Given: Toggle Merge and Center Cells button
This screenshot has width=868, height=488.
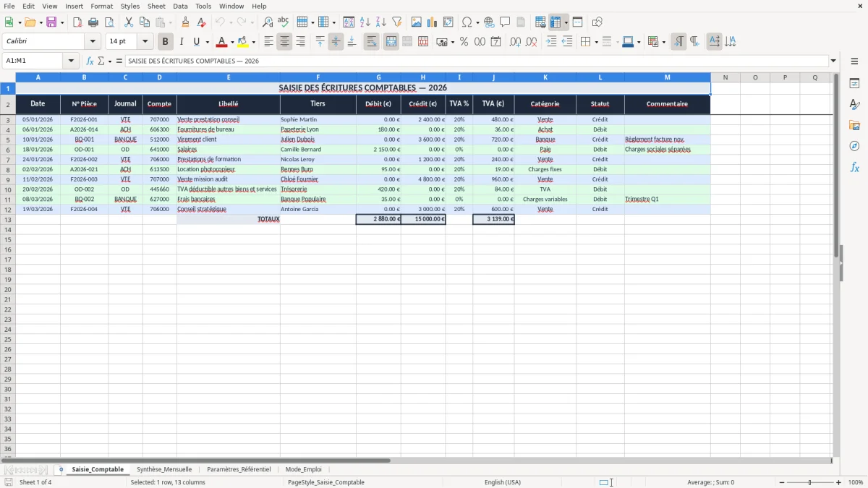Looking at the screenshot, I should coord(391,42).
